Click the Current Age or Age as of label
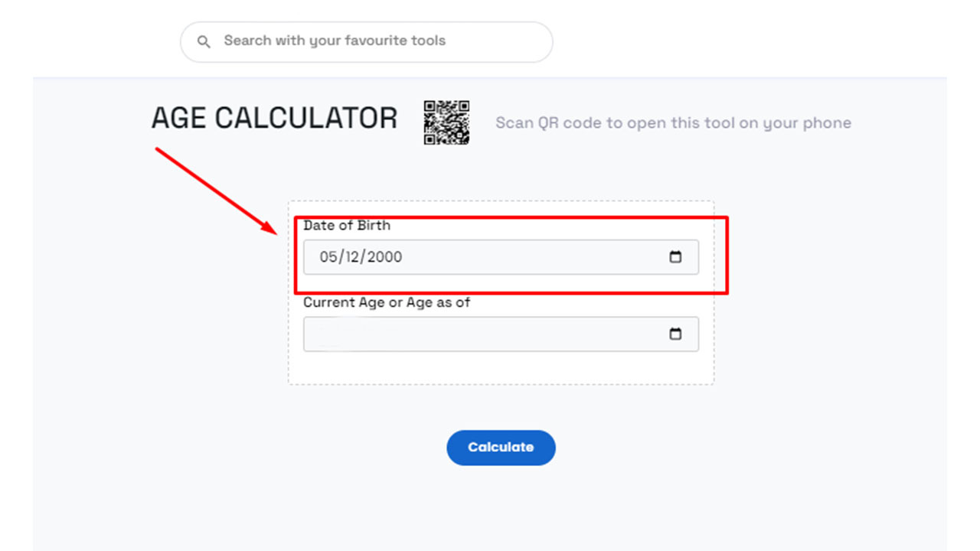 (x=387, y=302)
